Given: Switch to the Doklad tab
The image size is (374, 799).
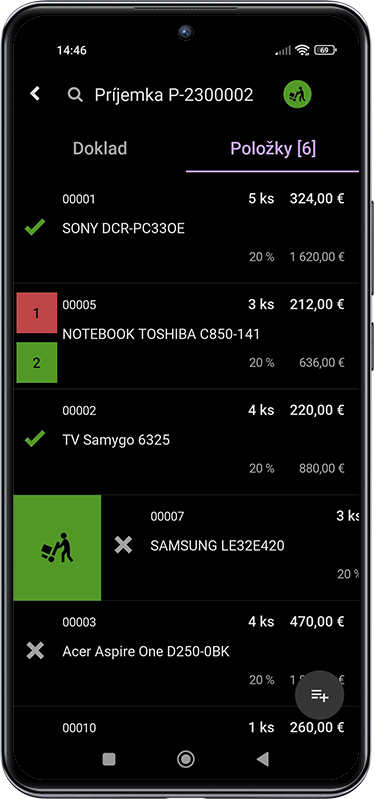Looking at the screenshot, I should (100, 148).
